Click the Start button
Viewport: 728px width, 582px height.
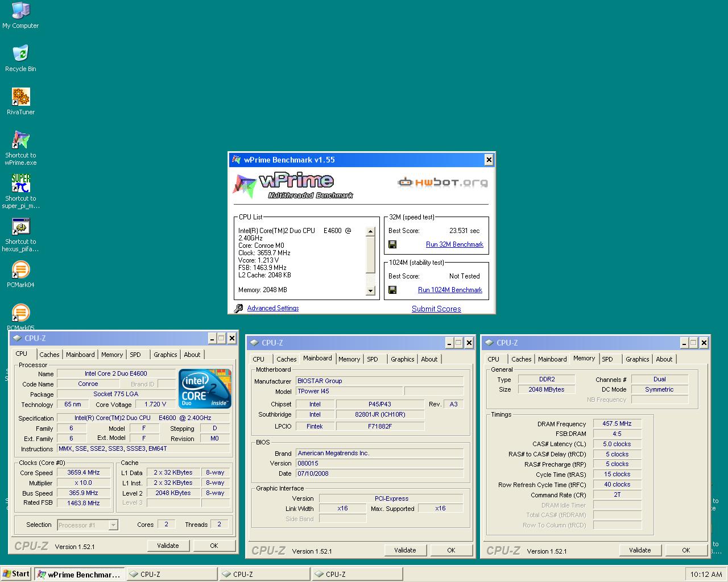click(x=16, y=574)
